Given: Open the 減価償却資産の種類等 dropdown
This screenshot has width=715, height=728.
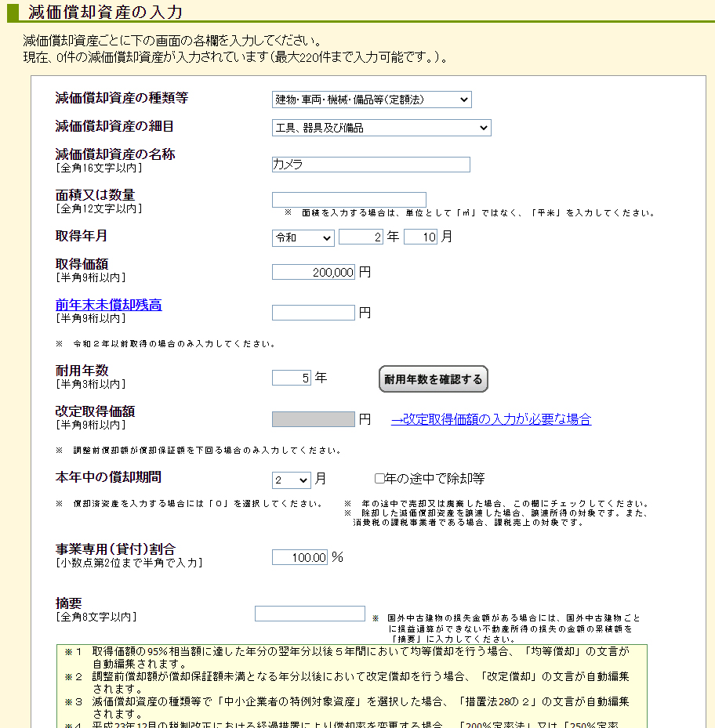Looking at the screenshot, I should [x=372, y=100].
